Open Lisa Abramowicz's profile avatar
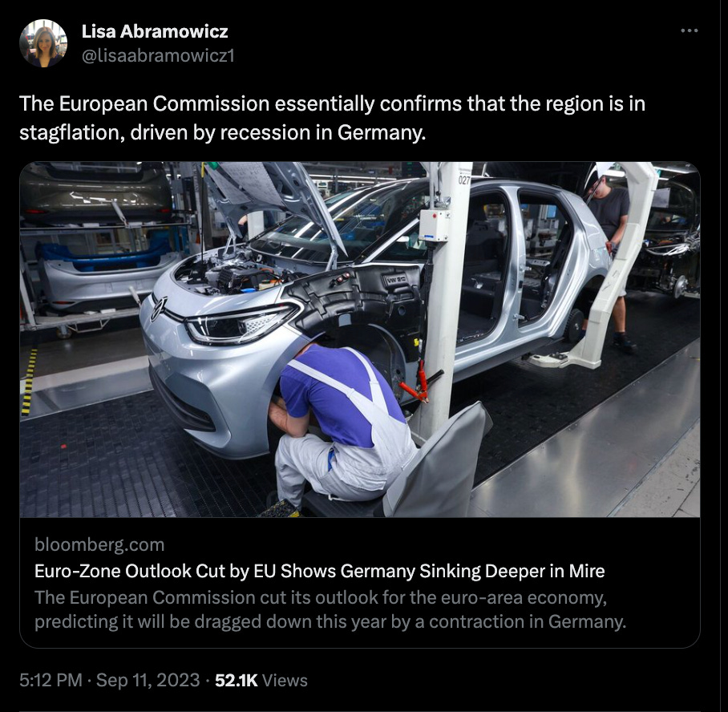 43,43
